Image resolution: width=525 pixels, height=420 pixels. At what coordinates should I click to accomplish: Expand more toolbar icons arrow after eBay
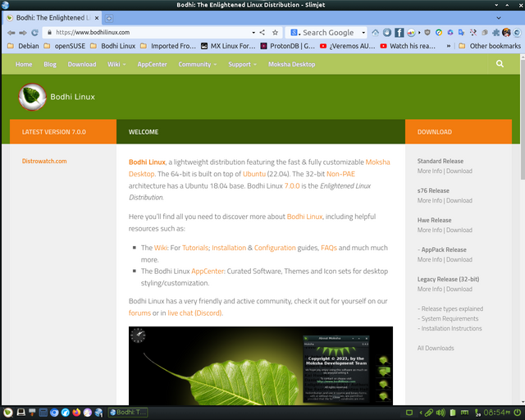[x=419, y=33]
